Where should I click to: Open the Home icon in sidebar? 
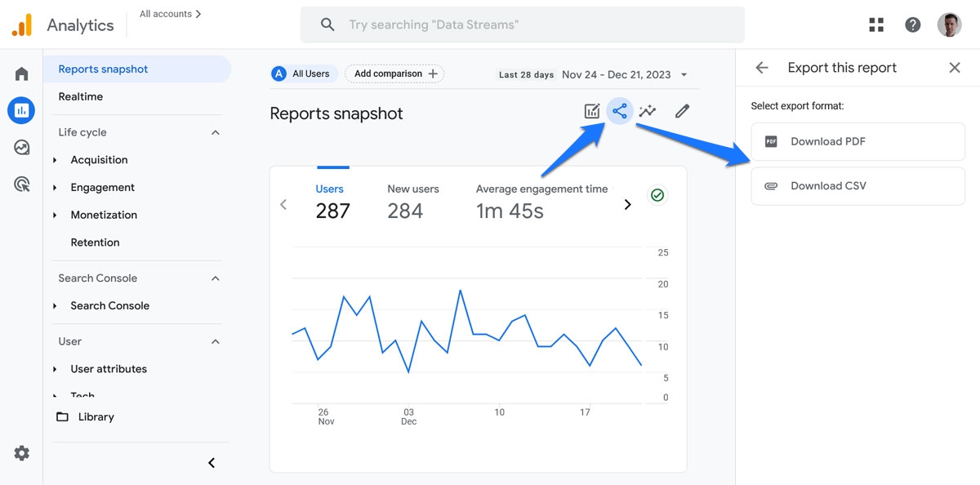21,74
